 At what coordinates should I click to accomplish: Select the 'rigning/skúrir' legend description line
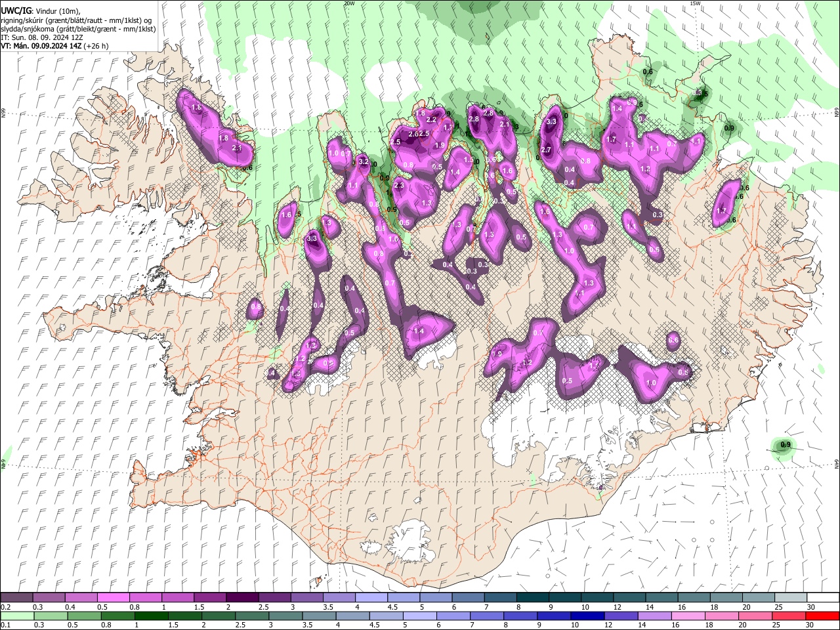77,20
